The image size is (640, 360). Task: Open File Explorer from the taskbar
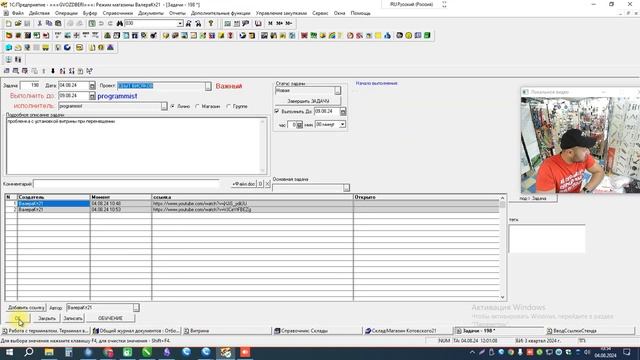pos(49,352)
